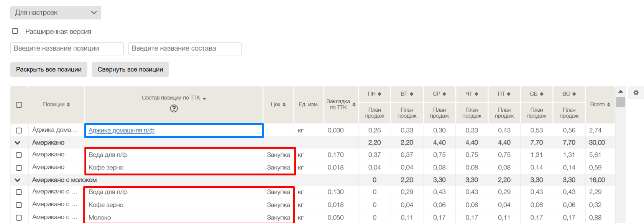Screen dimensions: 644x223
Task: Open Аджика домашняя п/ф link
Action: point(122,130)
